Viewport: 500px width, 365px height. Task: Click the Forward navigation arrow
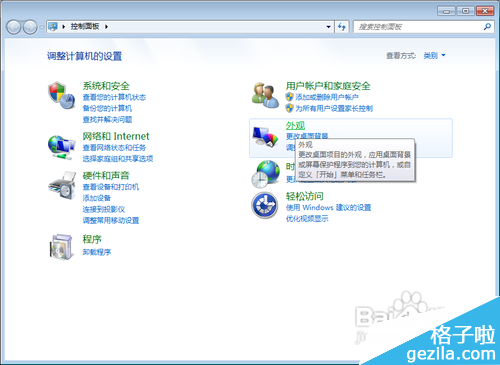tap(30, 27)
